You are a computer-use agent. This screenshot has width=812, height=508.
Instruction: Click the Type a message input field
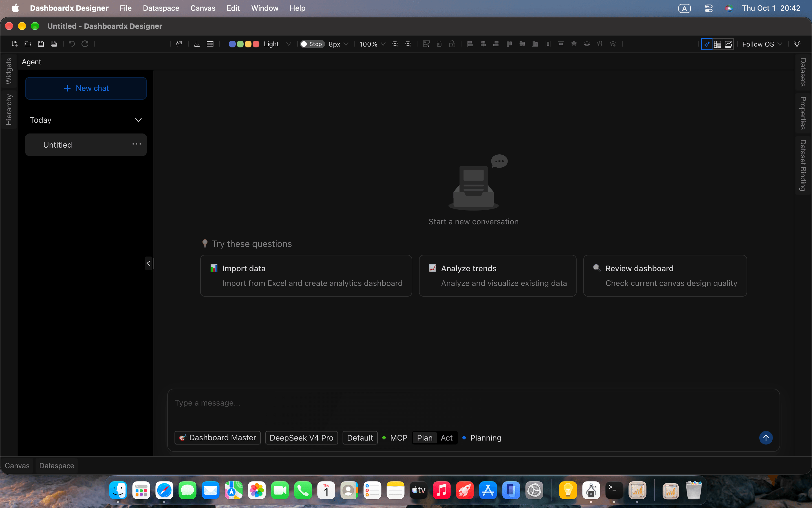pyautogui.click(x=473, y=403)
